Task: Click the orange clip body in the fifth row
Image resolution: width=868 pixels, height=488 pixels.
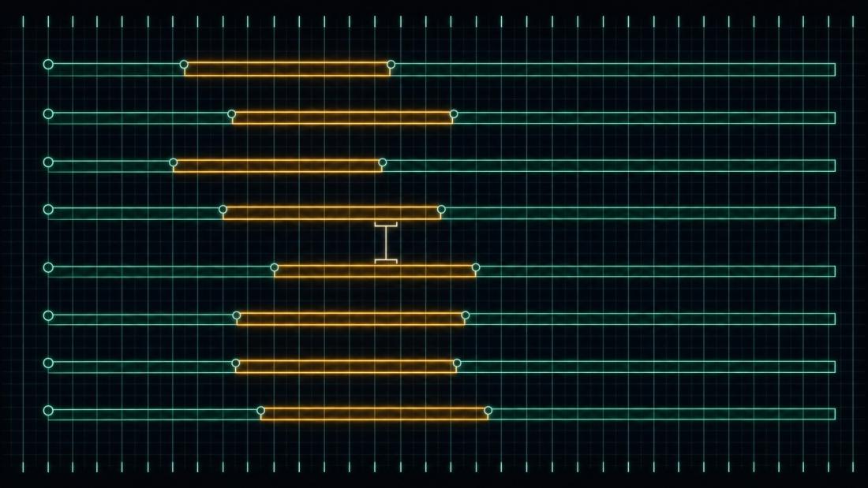Action: click(375, 271)
